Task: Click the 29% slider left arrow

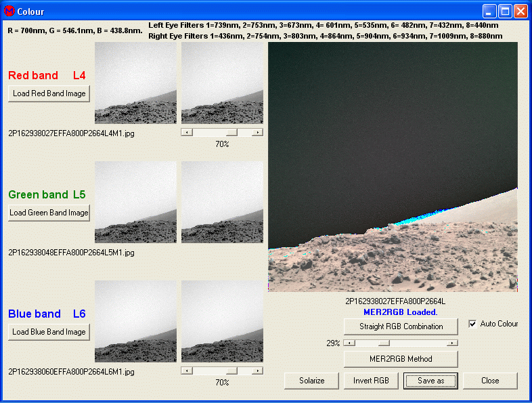Action: click(x=349, y=343)
